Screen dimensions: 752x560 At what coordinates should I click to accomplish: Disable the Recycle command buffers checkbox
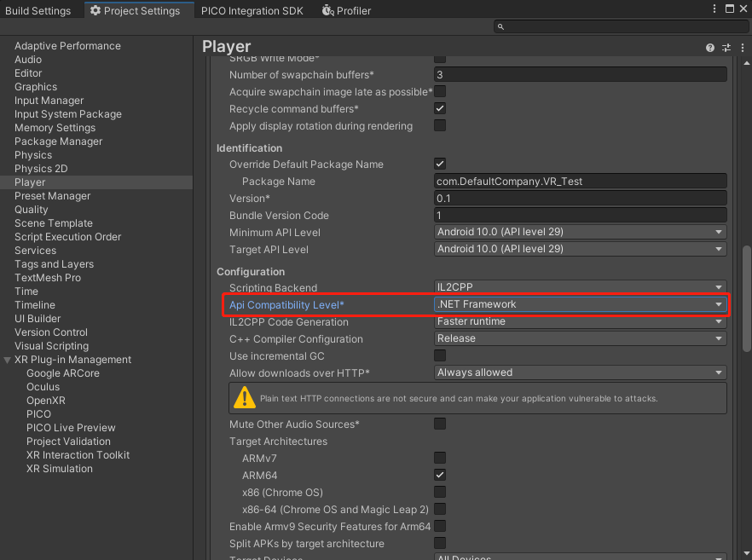(439, 108)
